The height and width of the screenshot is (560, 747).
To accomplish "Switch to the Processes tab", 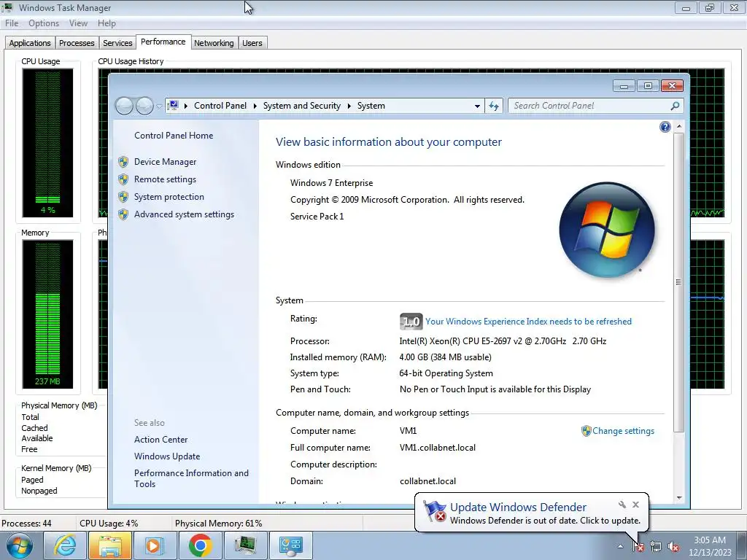I will [x=77, y=43].
